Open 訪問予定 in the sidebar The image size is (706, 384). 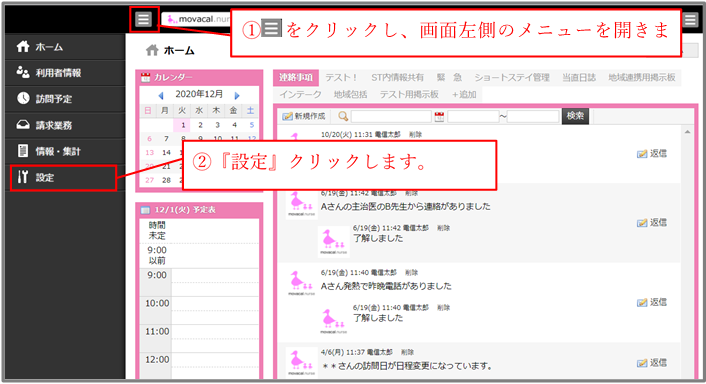point(65,99)
